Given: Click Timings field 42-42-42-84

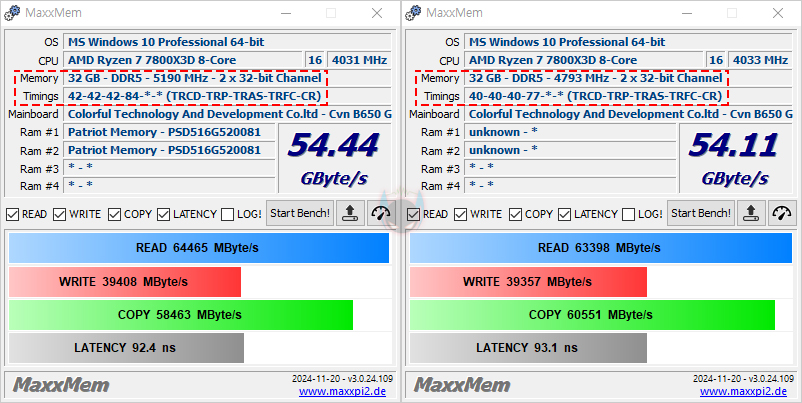Looking at the screenshot, I should [x=227, y=96].
